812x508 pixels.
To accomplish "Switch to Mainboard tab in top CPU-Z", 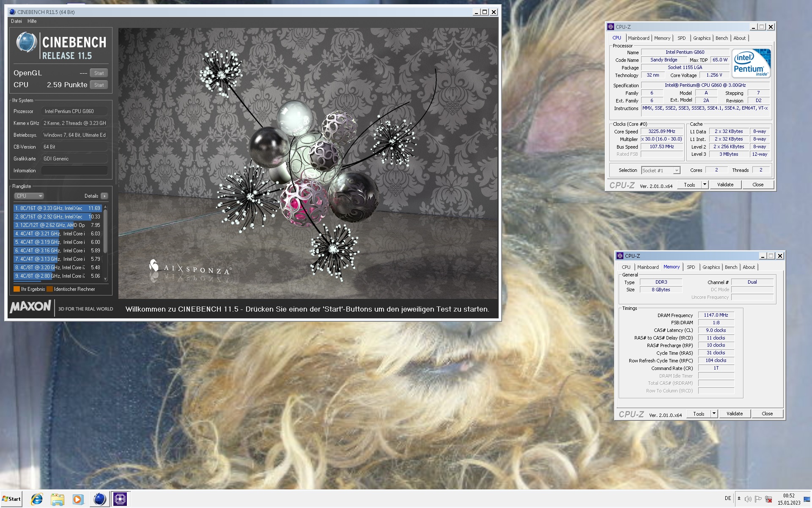I will (x=638, y=38).
